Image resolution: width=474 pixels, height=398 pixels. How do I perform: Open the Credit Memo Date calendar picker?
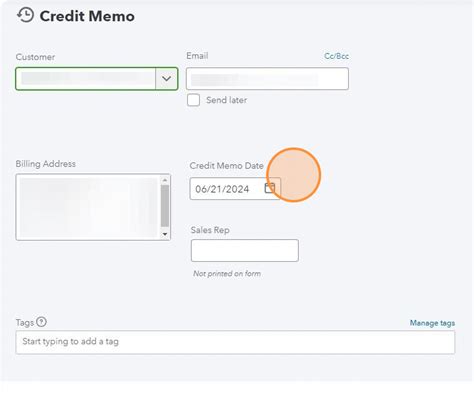point(270,188)
